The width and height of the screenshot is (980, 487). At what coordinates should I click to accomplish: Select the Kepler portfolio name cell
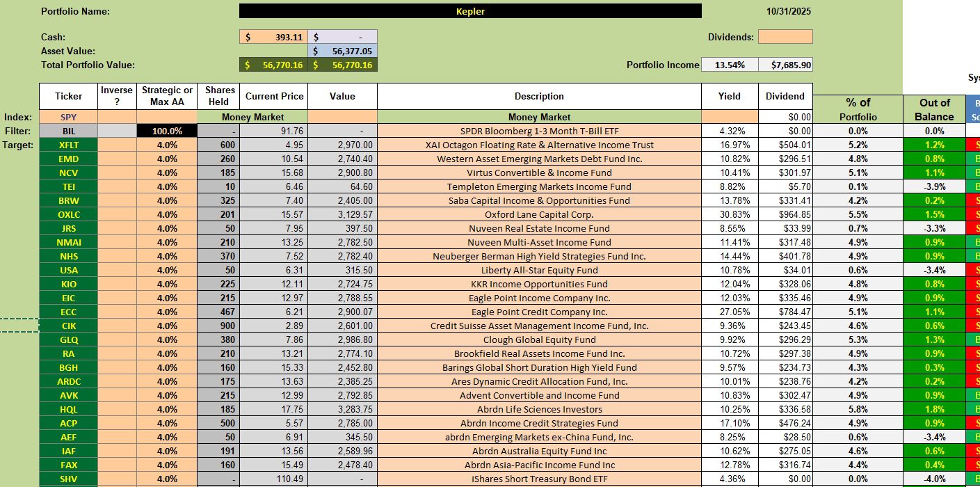click(x=470, y=11)
